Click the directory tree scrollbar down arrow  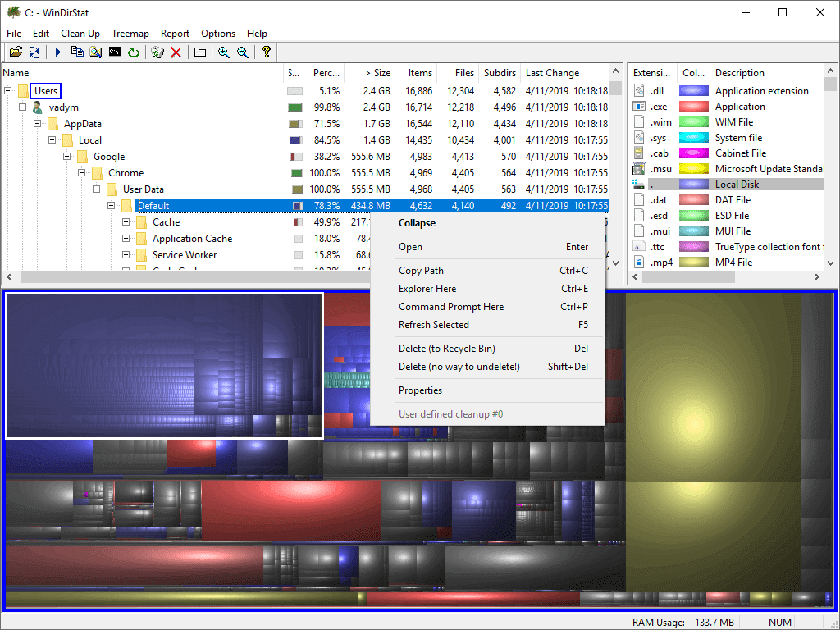(x=615, y=263)
